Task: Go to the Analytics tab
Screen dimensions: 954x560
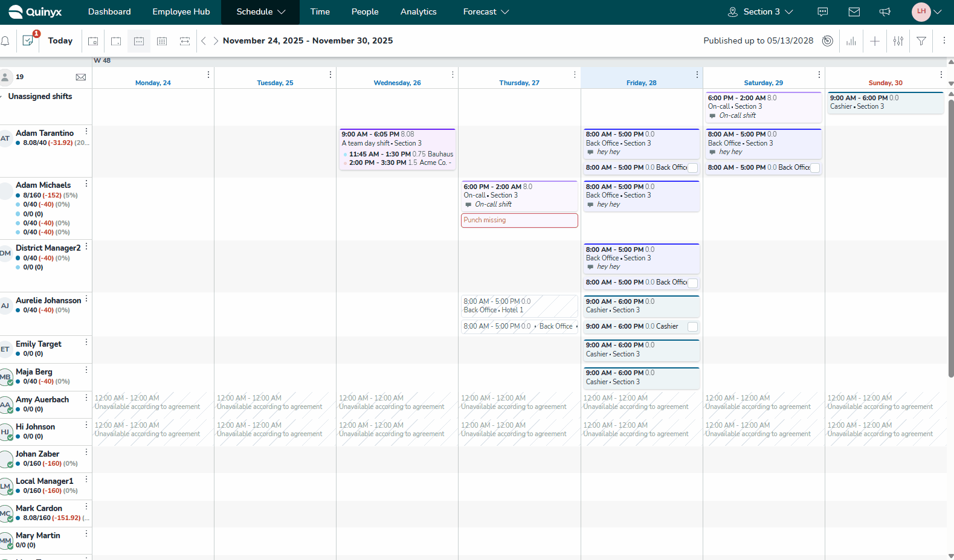Action: click(418, 12)
